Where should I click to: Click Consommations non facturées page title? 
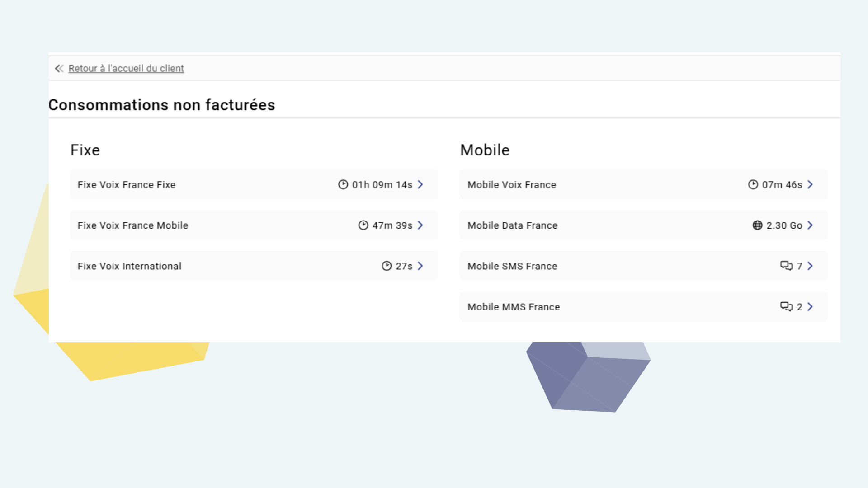162,105
